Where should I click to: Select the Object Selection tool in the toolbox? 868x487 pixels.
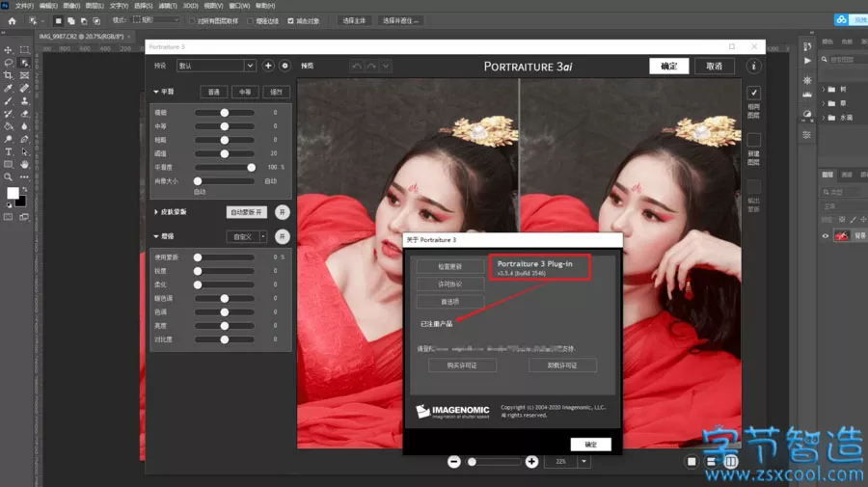(x=24, y=63)
